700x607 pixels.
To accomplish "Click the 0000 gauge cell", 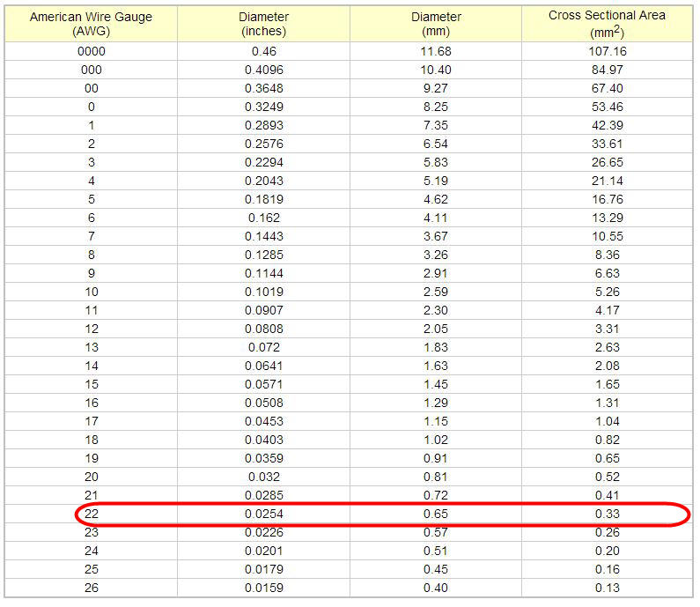I will click(x=91, y=52).
